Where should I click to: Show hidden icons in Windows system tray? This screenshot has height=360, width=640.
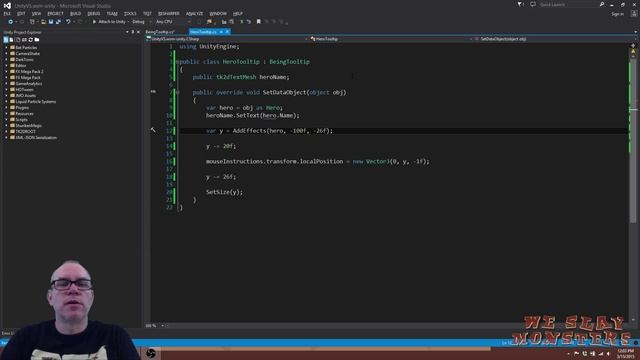coord(568,353)
